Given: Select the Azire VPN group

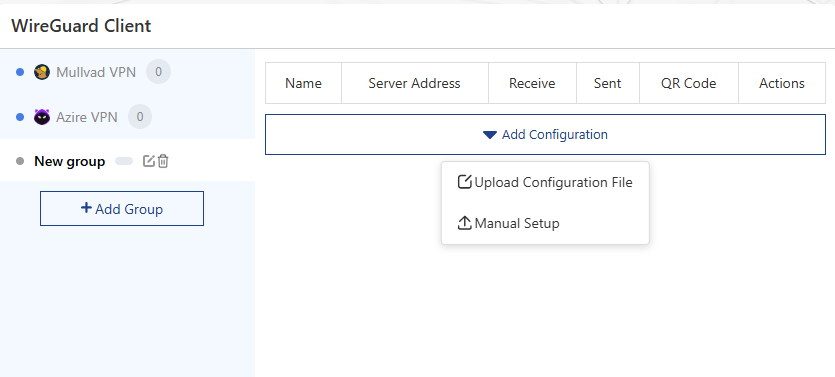Looking at the screenshot, I should (x=127, y=117).
